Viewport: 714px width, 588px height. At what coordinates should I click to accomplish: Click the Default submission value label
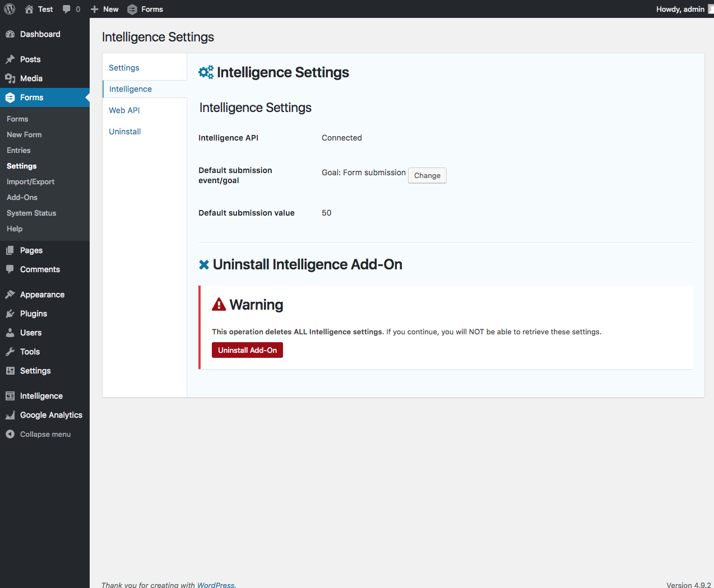point(247,213)
